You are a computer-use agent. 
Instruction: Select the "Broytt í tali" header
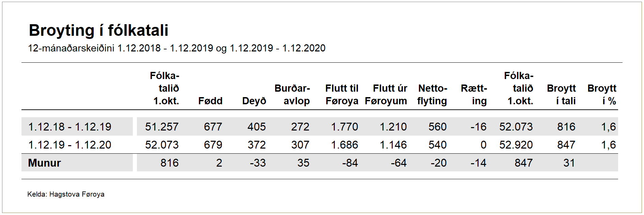(x=561, y=95)
